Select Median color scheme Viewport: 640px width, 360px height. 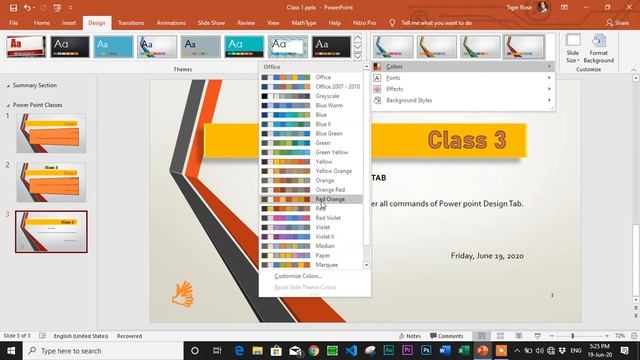[x=311, y=246]
